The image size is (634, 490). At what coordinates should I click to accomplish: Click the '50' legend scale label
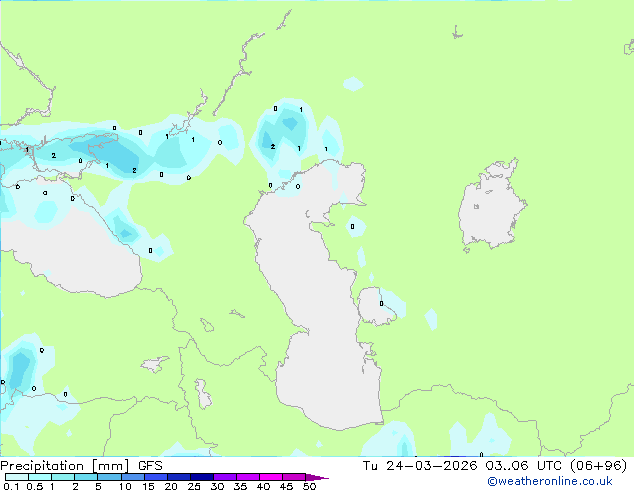309,486
